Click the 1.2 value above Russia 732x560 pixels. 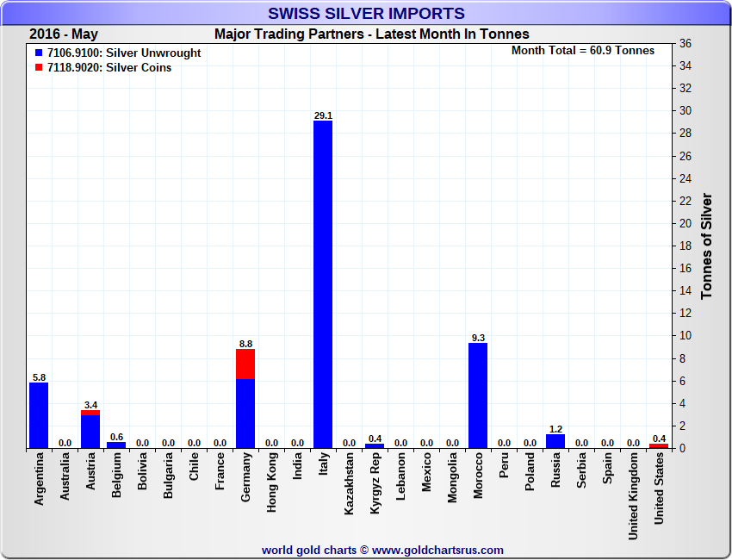555,429
